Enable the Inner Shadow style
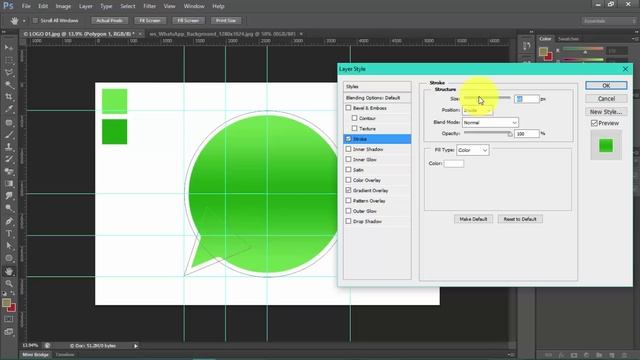 348,149
